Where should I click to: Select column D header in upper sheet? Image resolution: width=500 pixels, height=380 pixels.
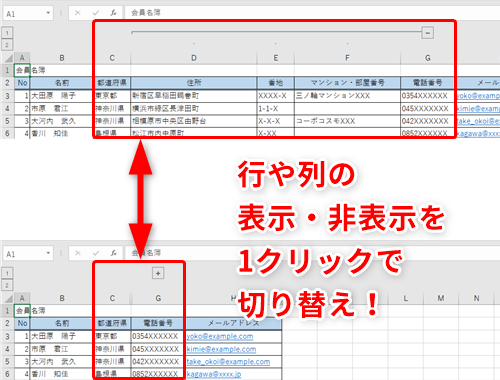194,58
